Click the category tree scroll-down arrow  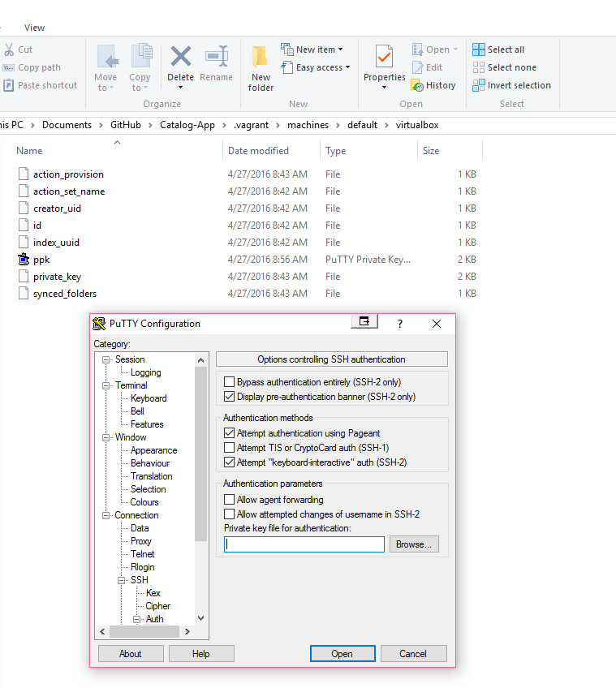(200, 618)
